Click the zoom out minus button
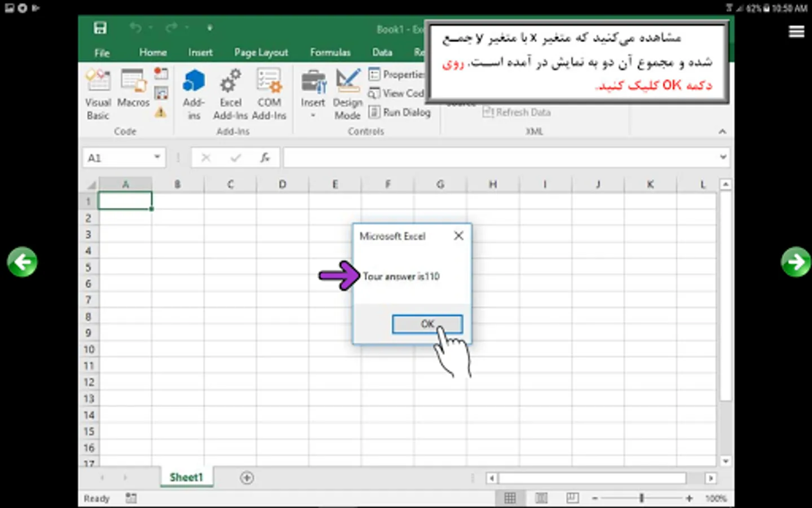Viewport: 812px width, 508px height. pyautogui.click(x=594, y=498)
